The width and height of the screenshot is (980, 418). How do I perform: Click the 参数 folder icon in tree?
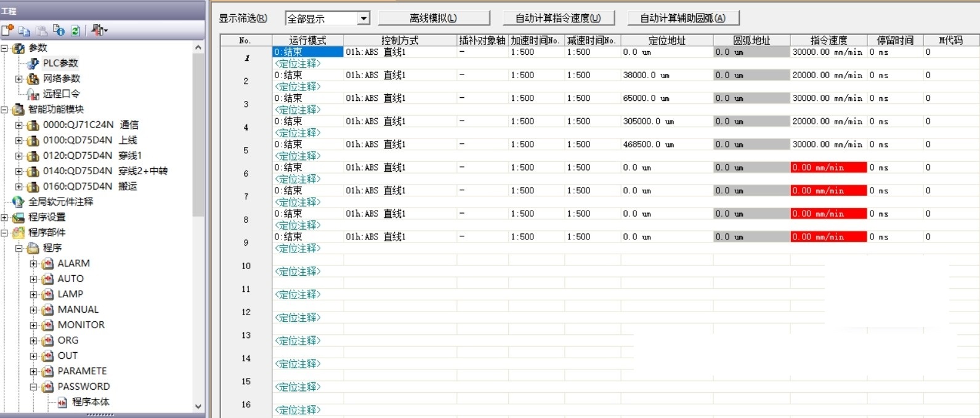pyautogui.click(x=19, y=48)
